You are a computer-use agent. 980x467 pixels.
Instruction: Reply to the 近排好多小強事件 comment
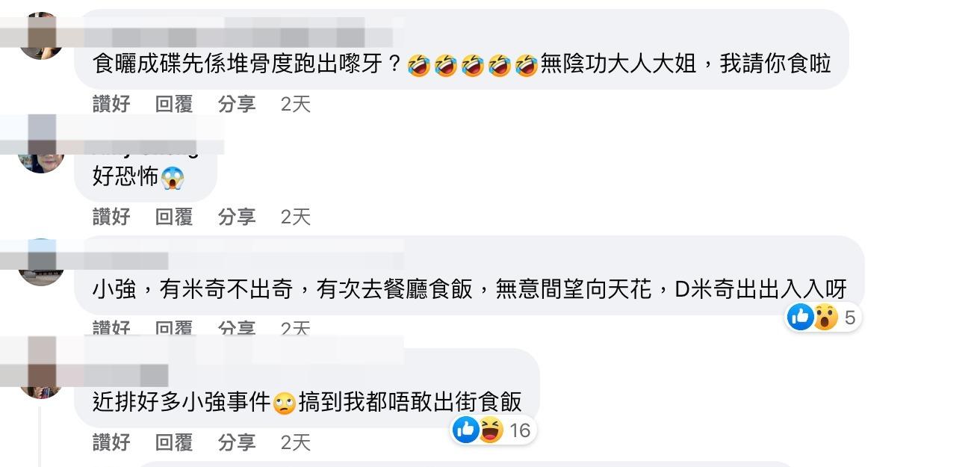tap(174, 442)
